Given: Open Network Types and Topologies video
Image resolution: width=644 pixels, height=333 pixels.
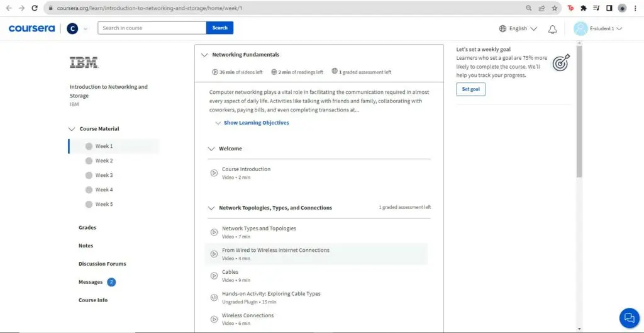Looking at the screenshot, I should pyautogui.click(x=259, y=228).
